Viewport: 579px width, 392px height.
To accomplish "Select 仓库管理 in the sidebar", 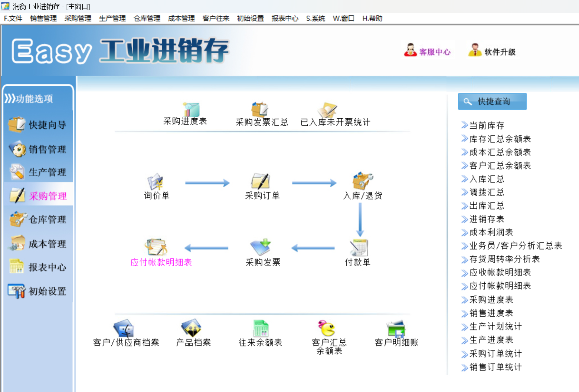I will coord(37,220).
